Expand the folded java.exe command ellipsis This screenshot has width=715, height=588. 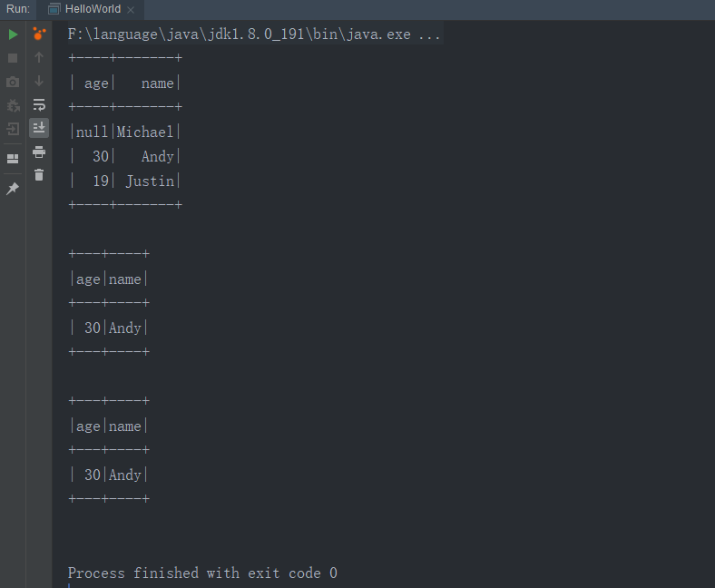[x=429, y=34]
